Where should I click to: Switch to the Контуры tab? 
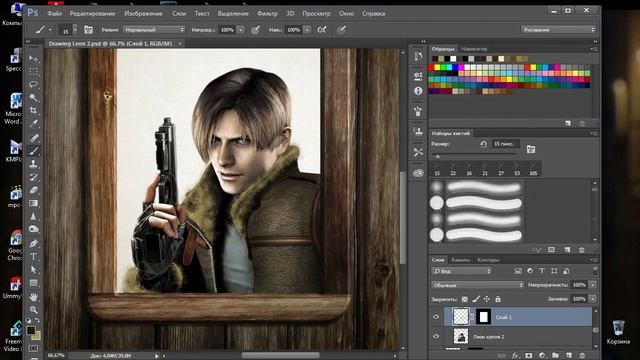coord(488,260)
